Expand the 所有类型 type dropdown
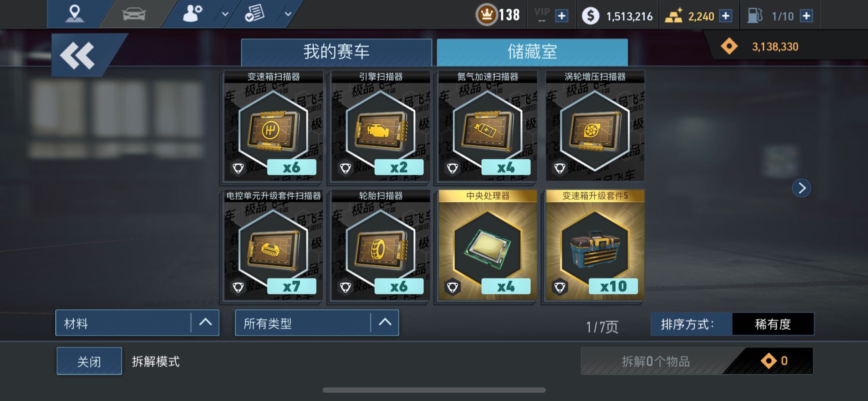 coord(317,323)
